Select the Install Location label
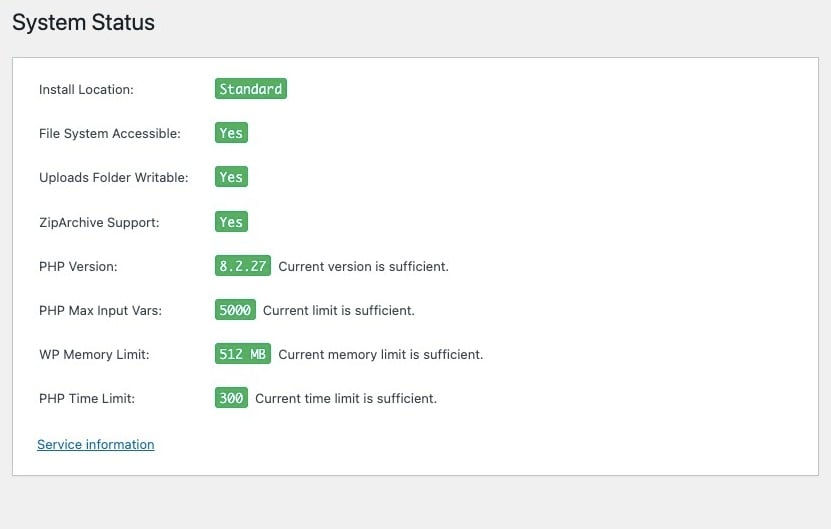This screenshot has height=529, width=831. pos(86,89)
